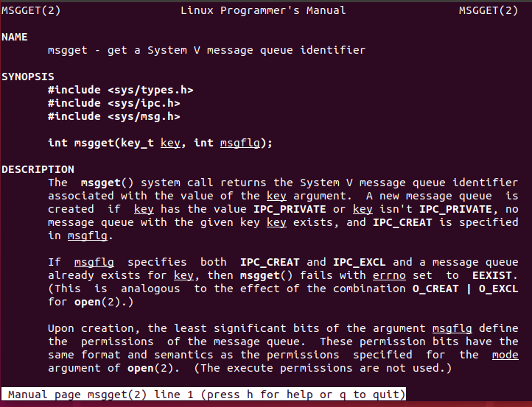Click the SYNOPSIS section heading
Viewport: 532px width, 407px height.
click(x=28, y=77)
